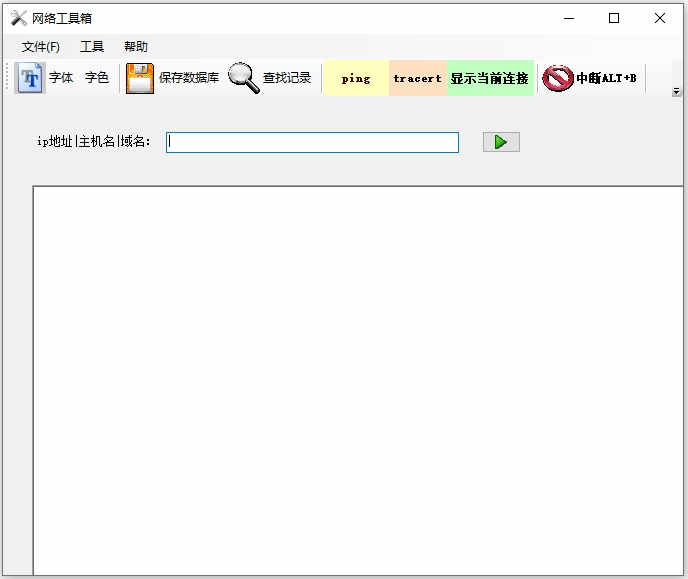The image size is (688, 579).
Task: Open the 文件(F) menu
Action: pos(41,46)
